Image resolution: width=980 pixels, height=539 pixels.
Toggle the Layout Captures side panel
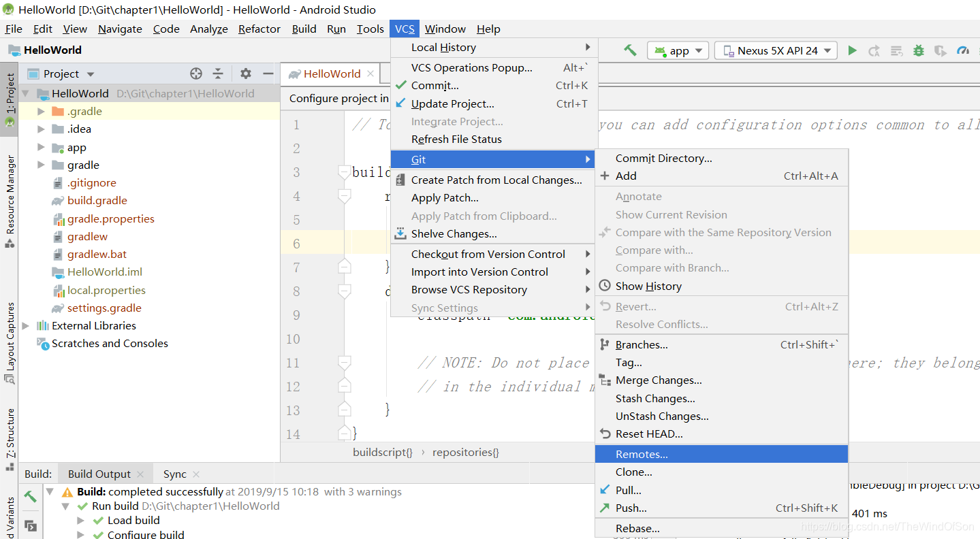click(x=10, y=342)
